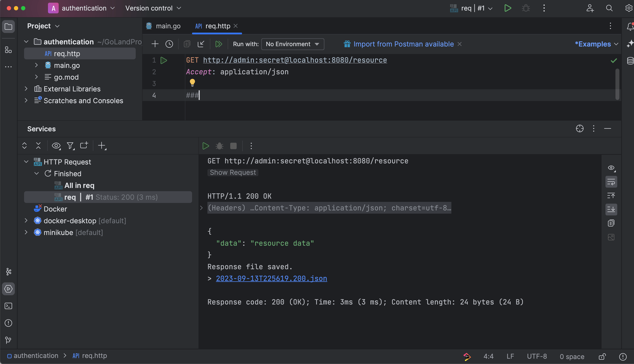Screen dimensions: 634x364
Task: Open the saved 2023-09-13T225619.200.json link
Action: [x=271, y=278]
